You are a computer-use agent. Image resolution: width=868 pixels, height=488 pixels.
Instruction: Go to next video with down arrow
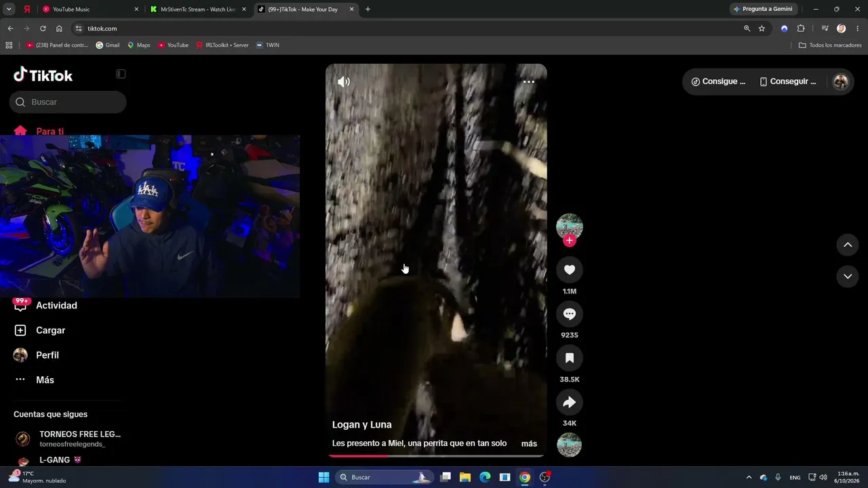click(848, 277)
